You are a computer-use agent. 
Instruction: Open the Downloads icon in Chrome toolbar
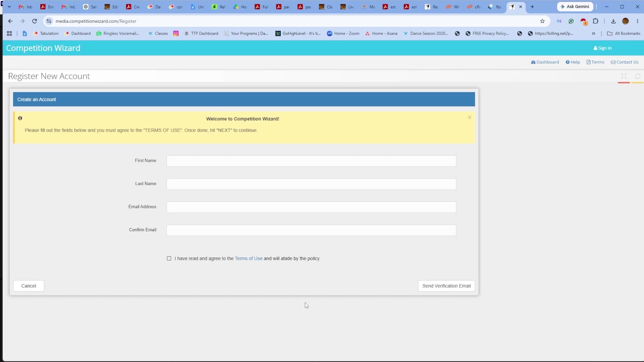613,21
